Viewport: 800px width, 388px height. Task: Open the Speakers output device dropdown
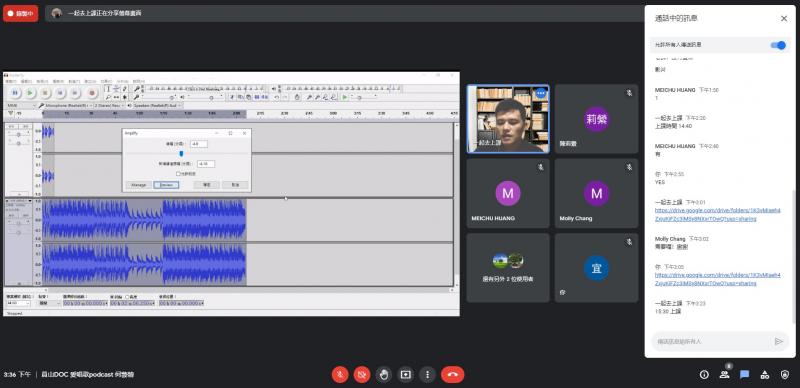coord(158,106)
